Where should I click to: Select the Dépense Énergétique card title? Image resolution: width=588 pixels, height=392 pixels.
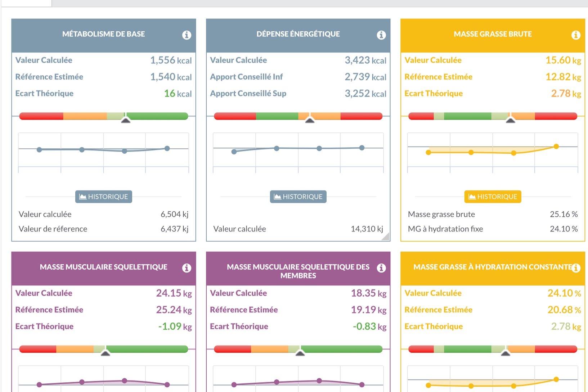tap(298, 34)
